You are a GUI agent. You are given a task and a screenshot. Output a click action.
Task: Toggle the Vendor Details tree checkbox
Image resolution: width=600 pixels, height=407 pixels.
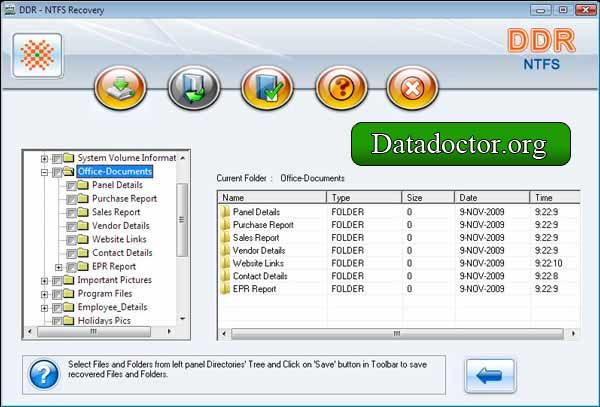click(71, 226)
